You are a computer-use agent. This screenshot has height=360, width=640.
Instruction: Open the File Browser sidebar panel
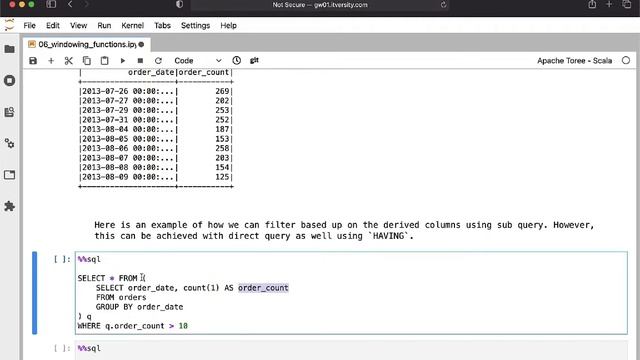9,49
